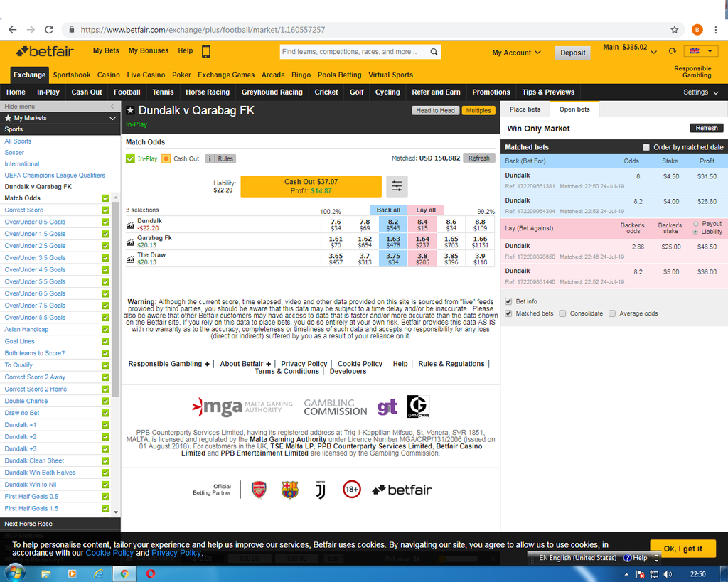Click the search magnifier icon
This screenshot has width=728, height=582.
434,51
